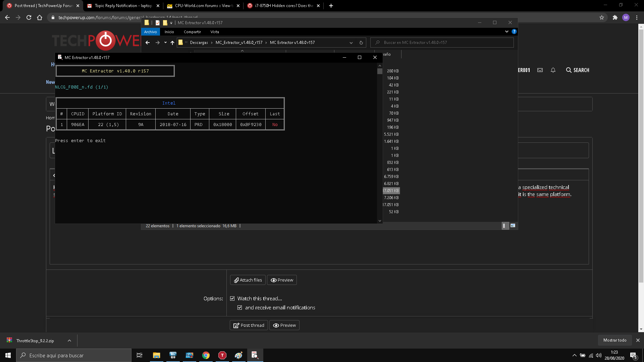644x362 pixels.
Task: Open the red T app on taskbar
Action: click(x=222, y=355)
